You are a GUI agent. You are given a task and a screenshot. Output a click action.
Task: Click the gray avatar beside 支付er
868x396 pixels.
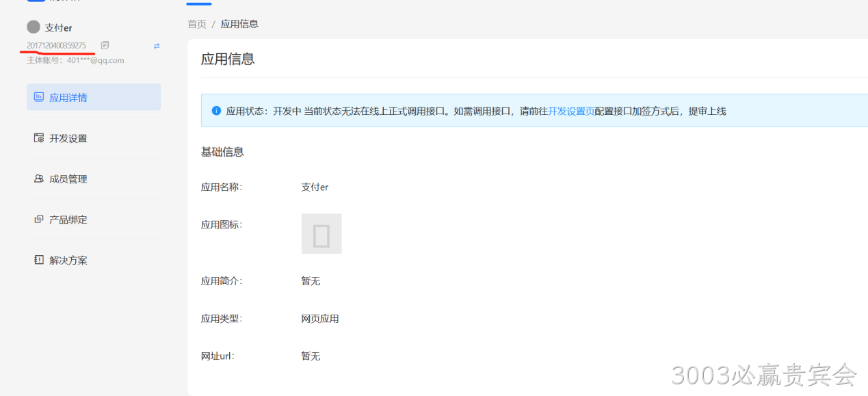click(x=34, y=27)
